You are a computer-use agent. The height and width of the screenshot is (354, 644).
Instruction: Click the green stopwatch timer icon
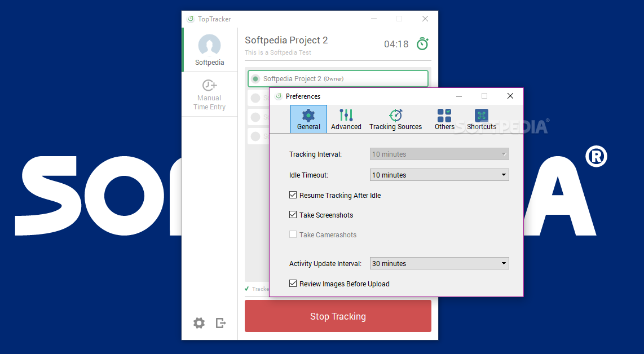(422, 44)
